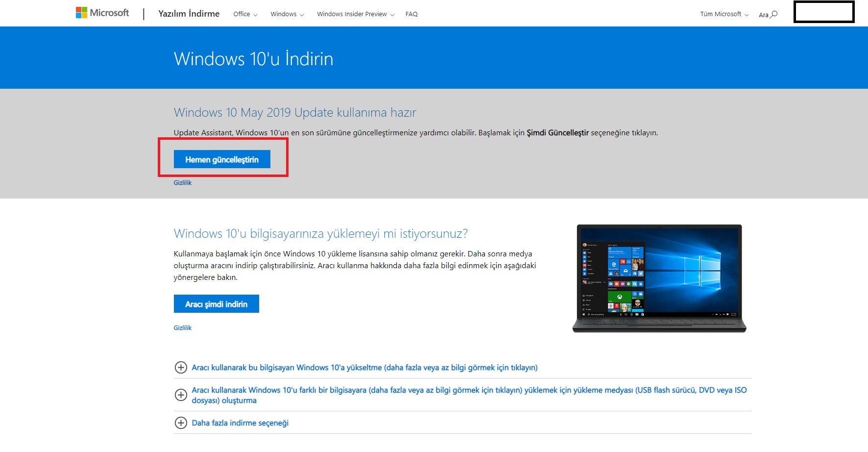The width and height of the screenshot is (868, 452).
Task: Click the 'Windows 10'u İndirin' banner title
Action: 254,59
